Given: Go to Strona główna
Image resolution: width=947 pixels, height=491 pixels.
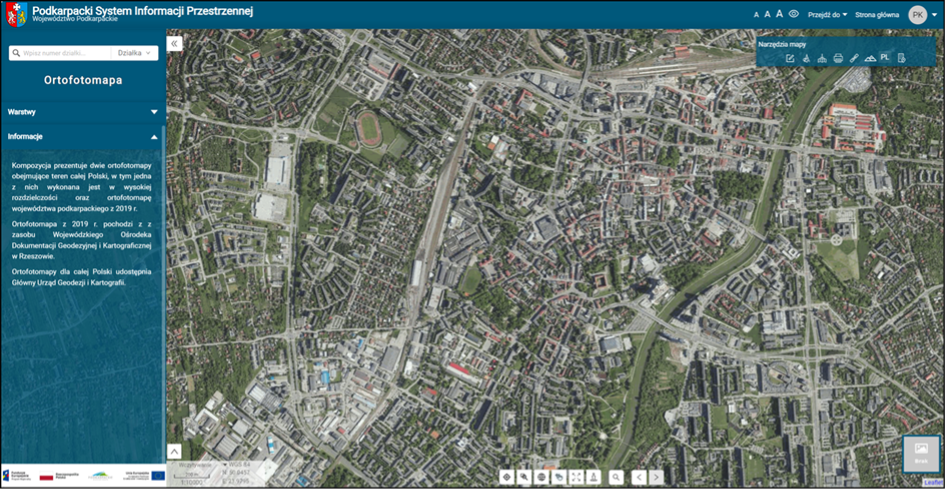Looking at the screenshot, I should 877,14.
